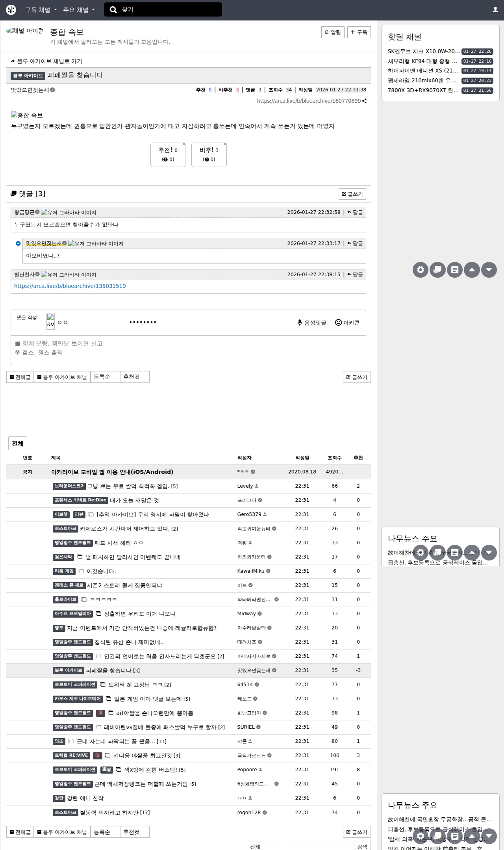The height and width of the screenshot is (850, 504).
Task: Click 답글 on 별난천사's comment
Action: tap(355, 274)
